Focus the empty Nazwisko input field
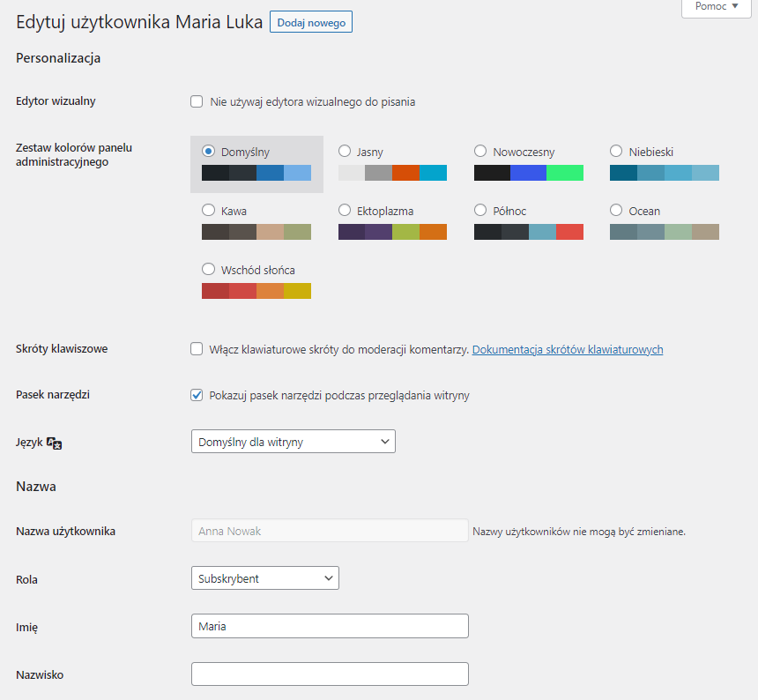 click(330, 674)
